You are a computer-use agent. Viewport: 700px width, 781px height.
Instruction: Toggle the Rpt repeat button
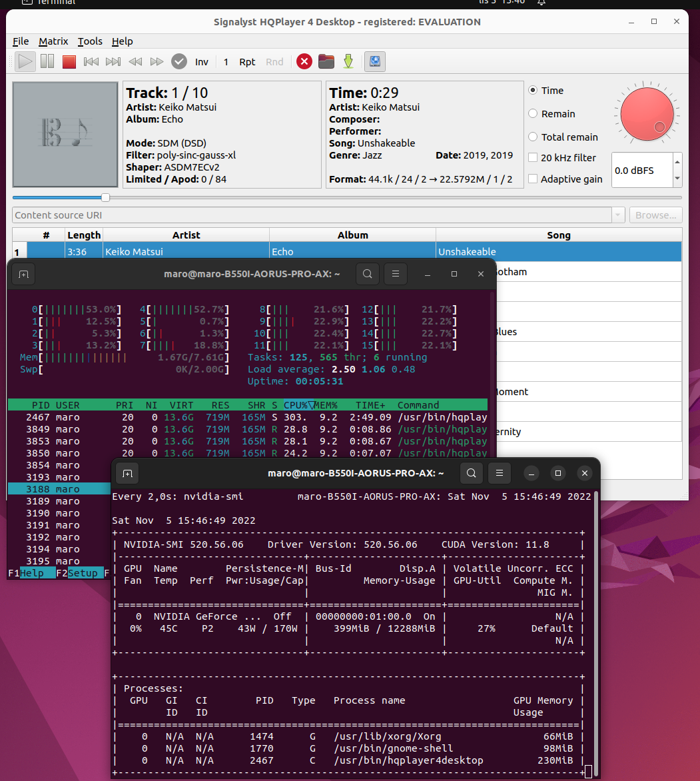tap(247, 62)
